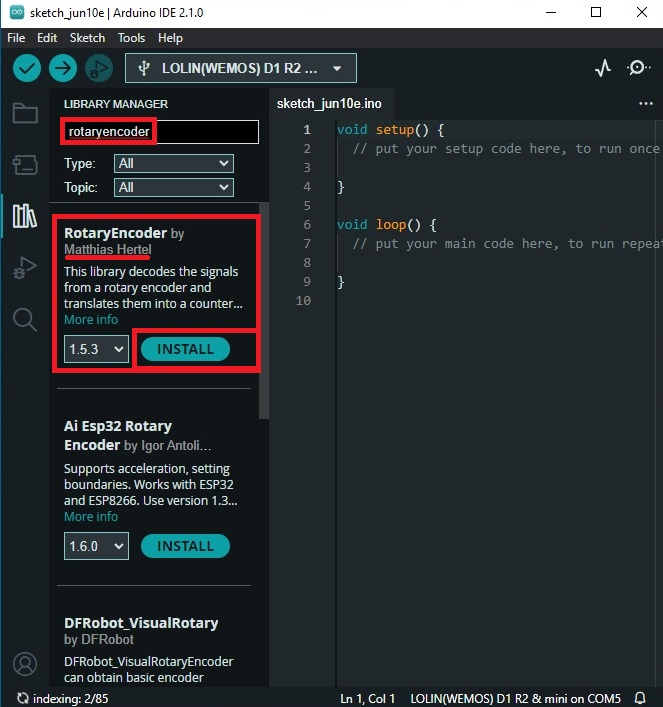Click the Verify checkmark button
Image resolution: width=663 pixels, height=707 pixels.
pos(27,68)
